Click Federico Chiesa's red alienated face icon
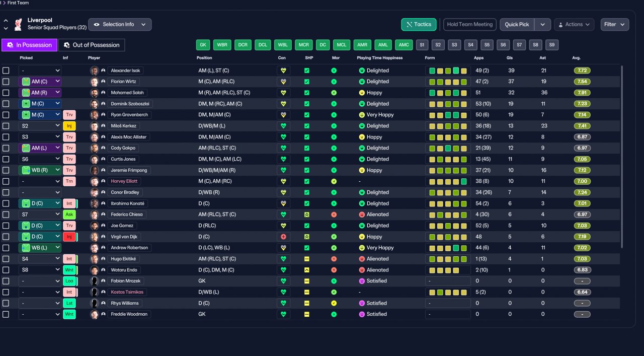This screenshot has height=356, width=644. (361, 215)
